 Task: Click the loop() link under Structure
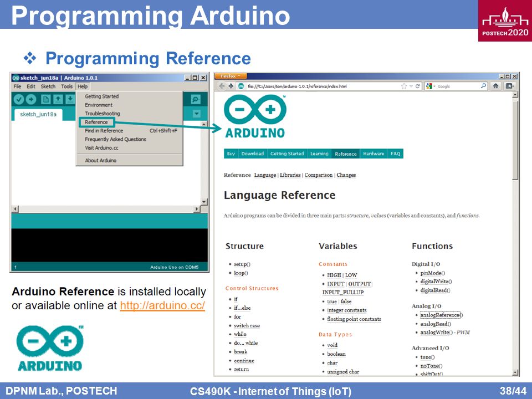(x=241, y=273)
